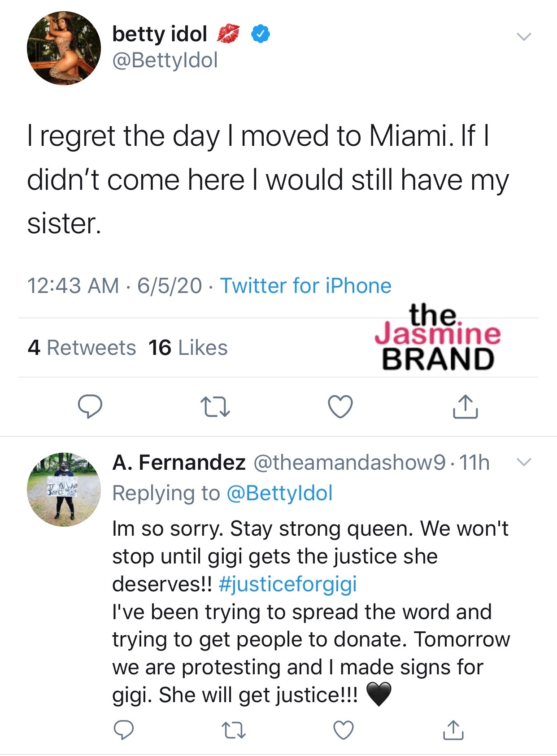Expand chevron menu on A. Fernandez's reply
Image resolution: width=557 pixels, height=756 pixels.
pyautogui.click(x=523, y=462)
